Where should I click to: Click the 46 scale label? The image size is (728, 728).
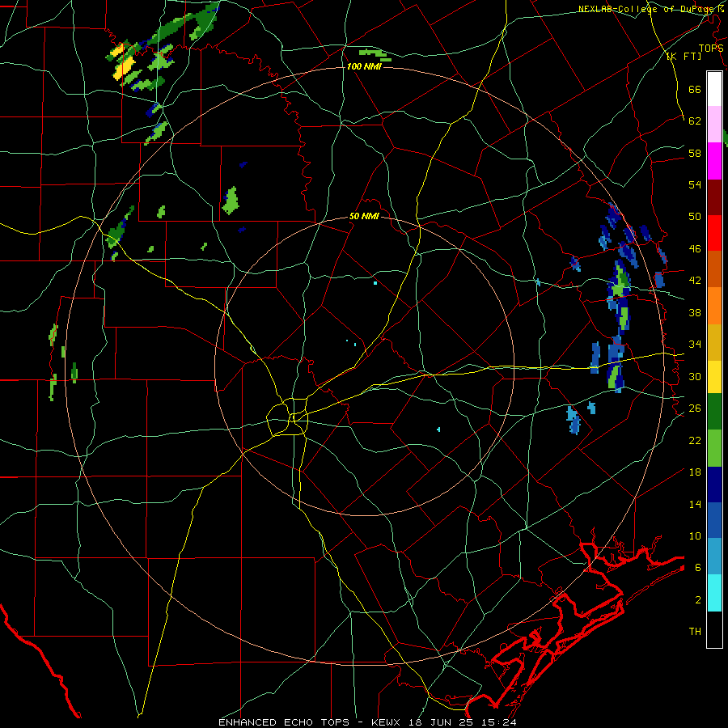point(695,249)
